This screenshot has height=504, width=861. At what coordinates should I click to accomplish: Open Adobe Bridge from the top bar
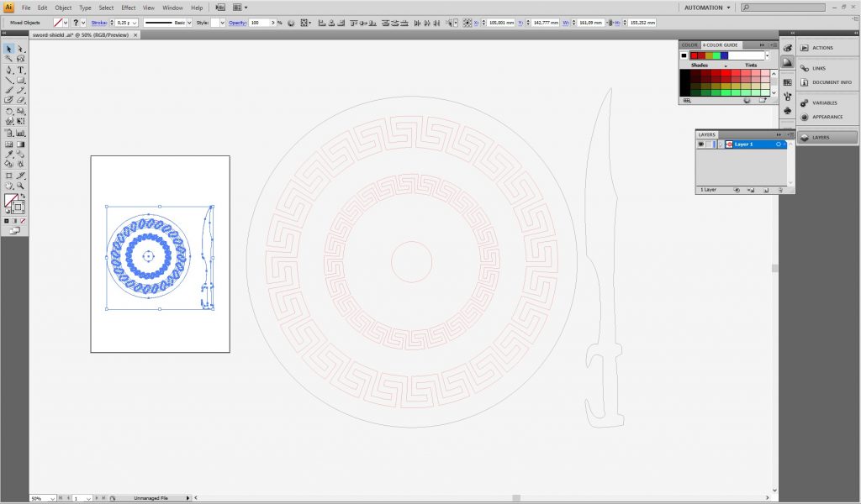(220, 8)
